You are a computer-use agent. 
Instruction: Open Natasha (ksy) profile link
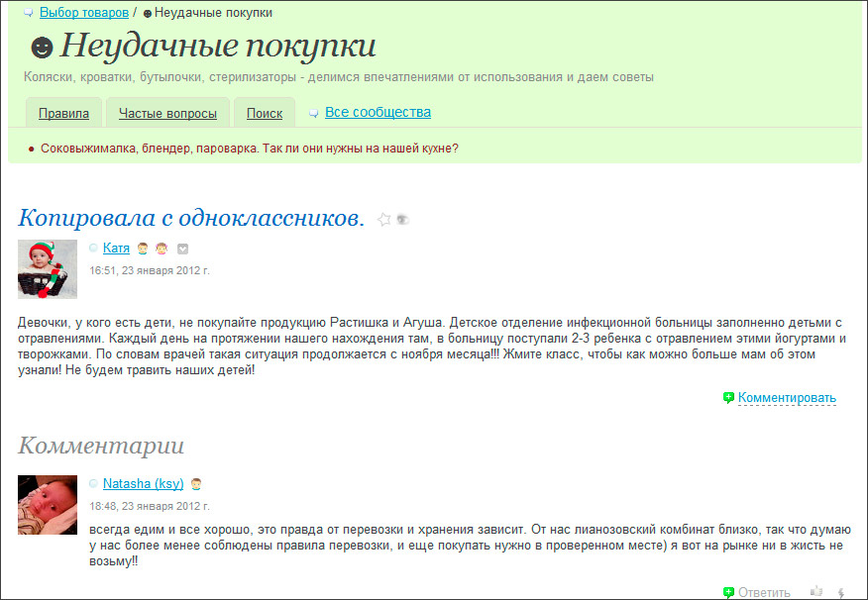[x=144, y=484]
